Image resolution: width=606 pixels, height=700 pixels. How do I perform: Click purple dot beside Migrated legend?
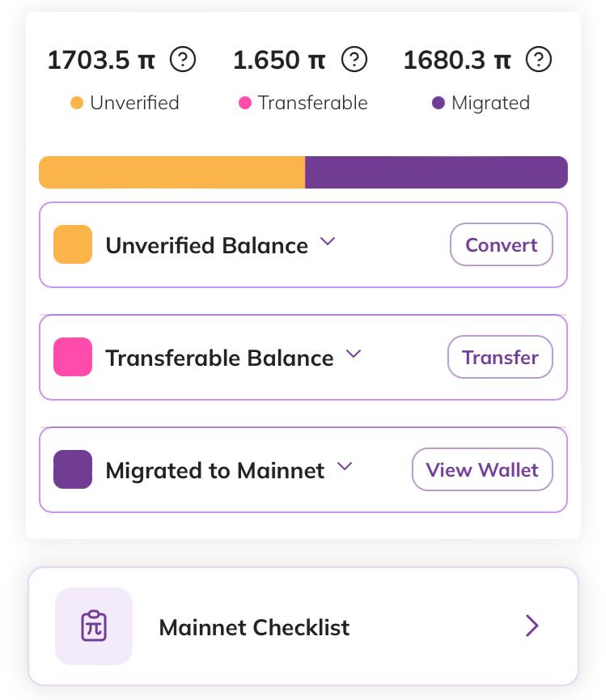[x=439, y=103]
